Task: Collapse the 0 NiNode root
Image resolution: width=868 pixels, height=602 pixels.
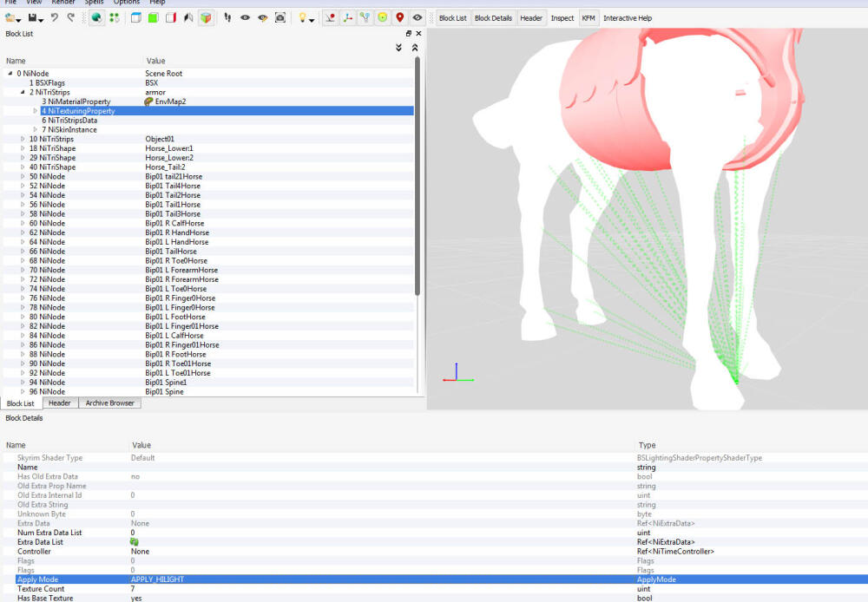Action: pyautogui.click(x=10, y=73)
